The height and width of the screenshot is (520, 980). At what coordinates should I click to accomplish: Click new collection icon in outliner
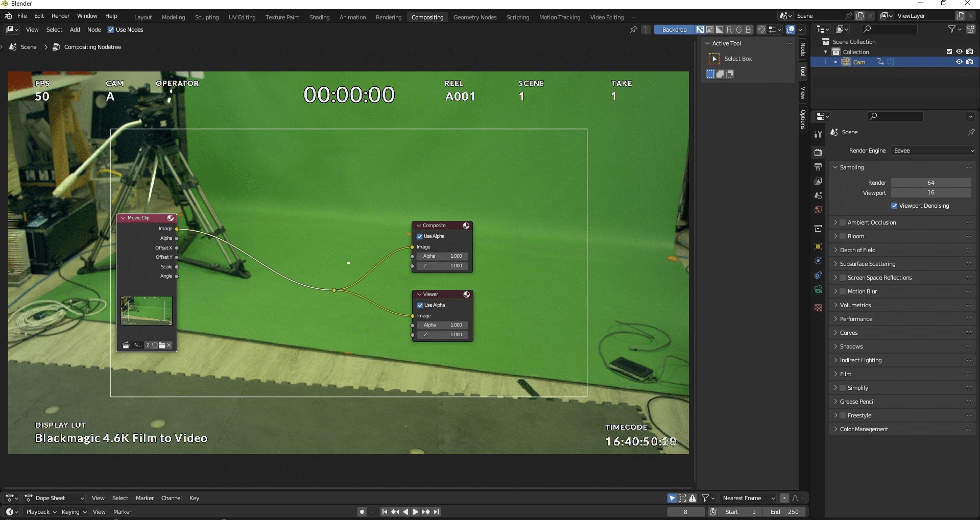point(970,30)
